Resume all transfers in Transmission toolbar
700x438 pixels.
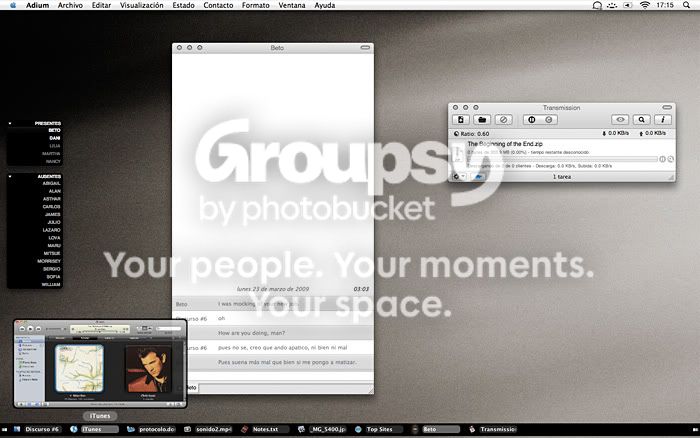pos(549,120)
